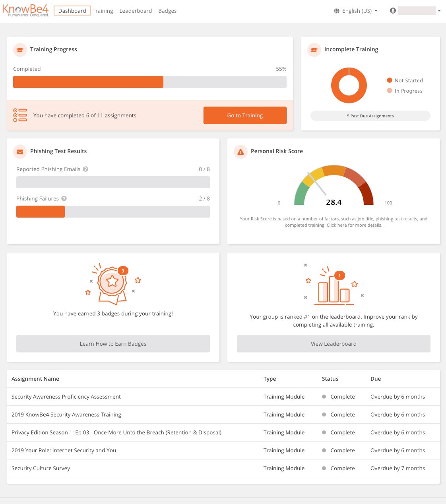Click the graduation cap icon in Incomplete Training
446x504 pixels.
pos(314,50)
